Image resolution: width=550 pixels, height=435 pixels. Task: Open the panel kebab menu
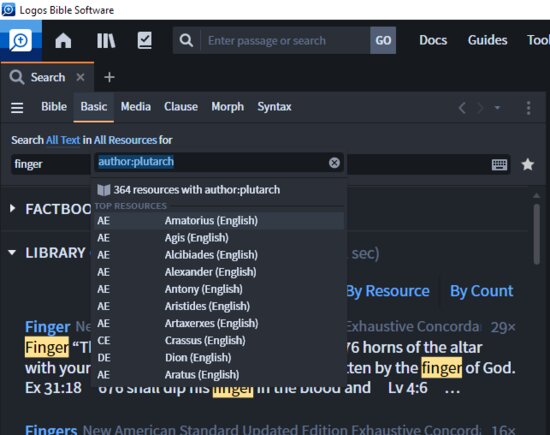click(x=529, y=108)
